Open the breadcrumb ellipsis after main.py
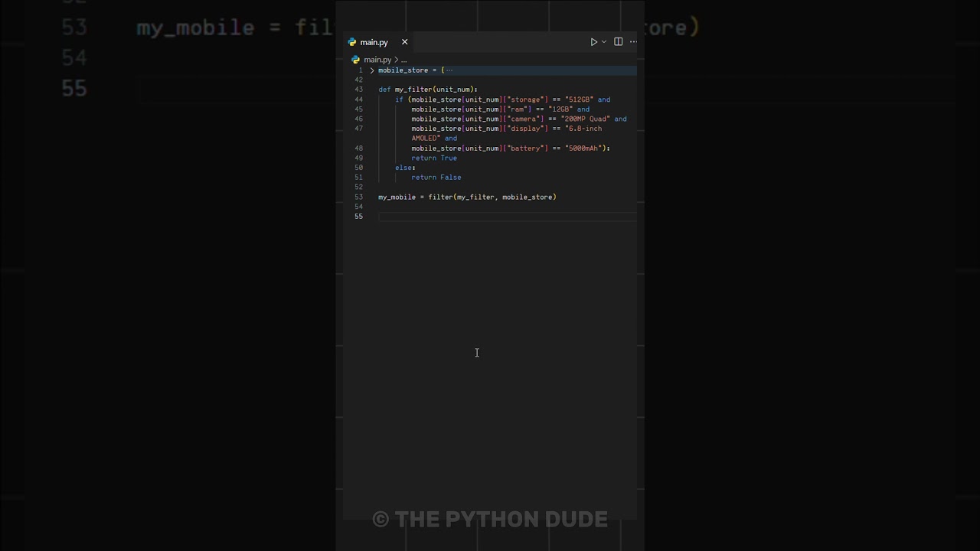Screen dimensions: 980x551 pyautogui.click(x=404, y=60)
